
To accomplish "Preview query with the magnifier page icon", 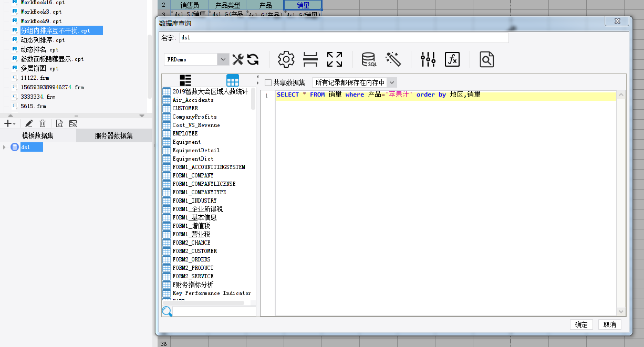I will click(x=487, y=59).
